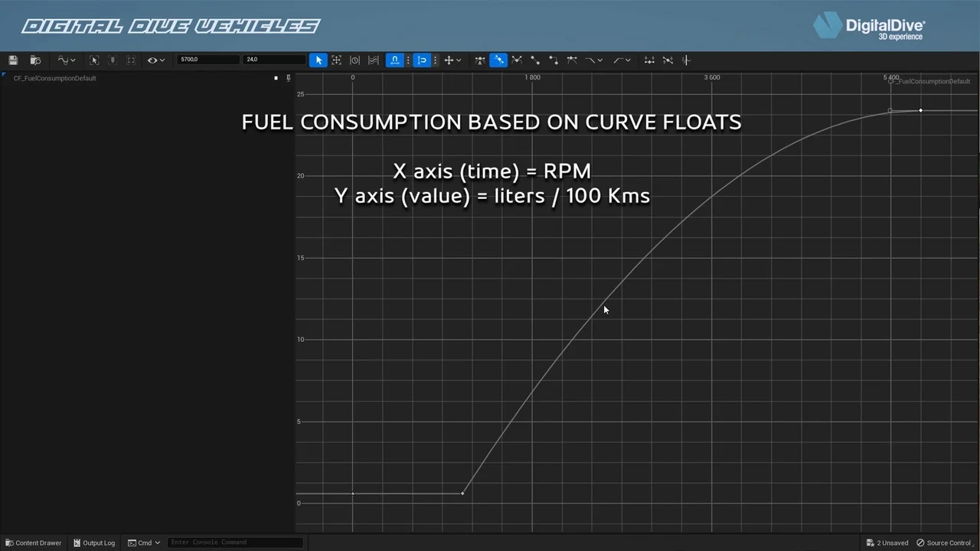Straighten selected key tangents
This screenshot has height=551, width=980.
[x=668, y=60]
